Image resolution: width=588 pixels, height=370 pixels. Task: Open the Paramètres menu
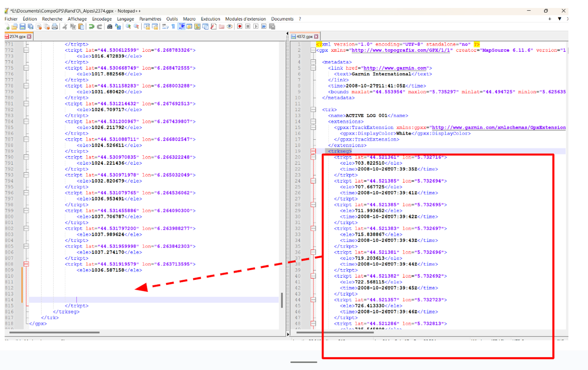(150, 19)
